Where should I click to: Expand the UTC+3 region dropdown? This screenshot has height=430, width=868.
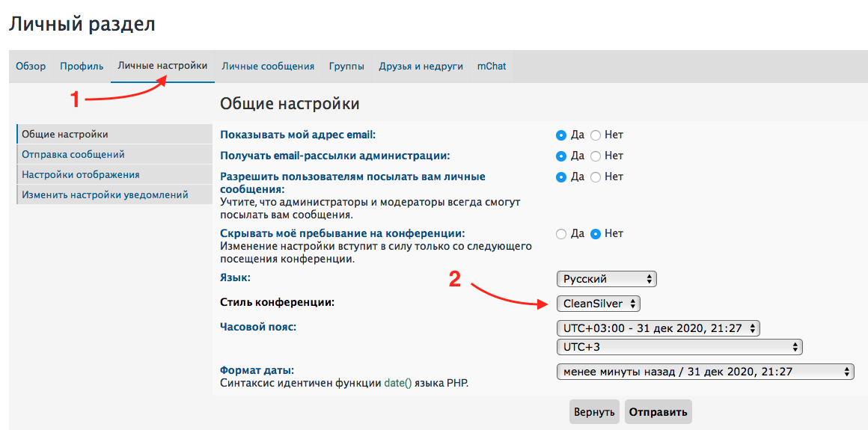[679, 347]
